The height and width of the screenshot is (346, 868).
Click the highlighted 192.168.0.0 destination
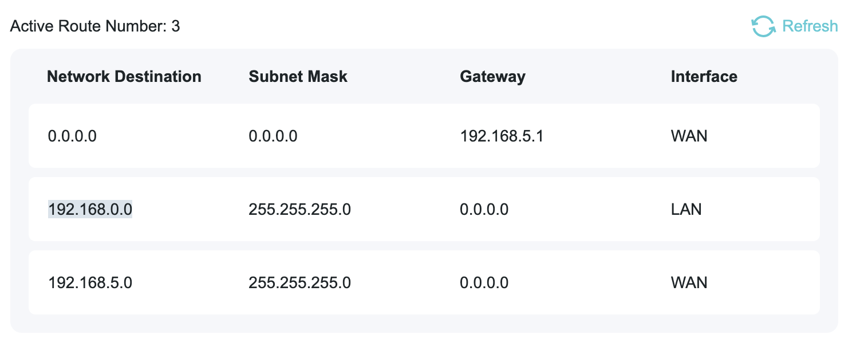pos(90,210)
